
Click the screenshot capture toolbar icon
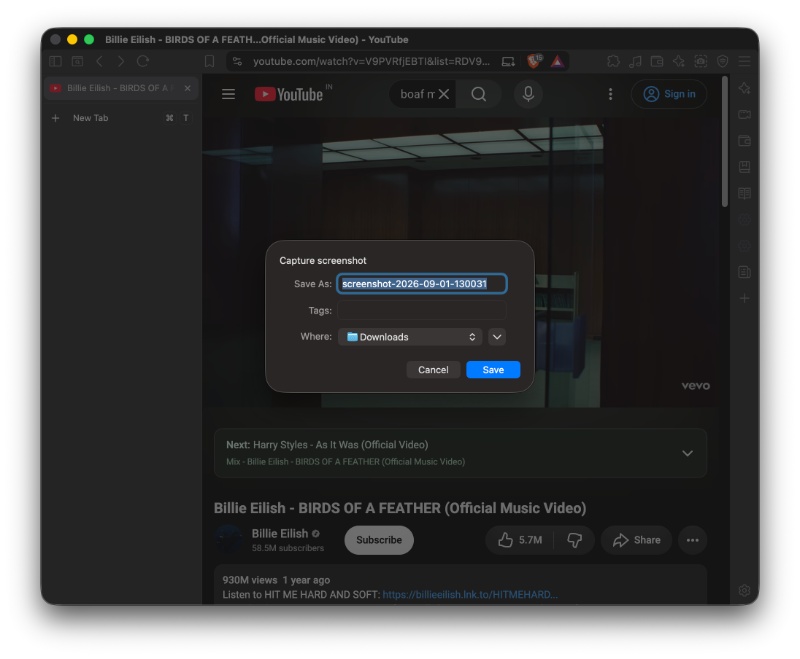pyautogui.click(x=701, y=61)
